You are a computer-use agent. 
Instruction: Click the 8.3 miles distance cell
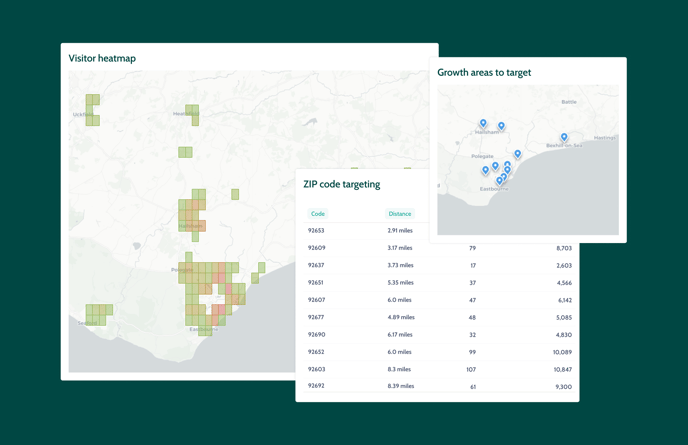click(399, 369)
